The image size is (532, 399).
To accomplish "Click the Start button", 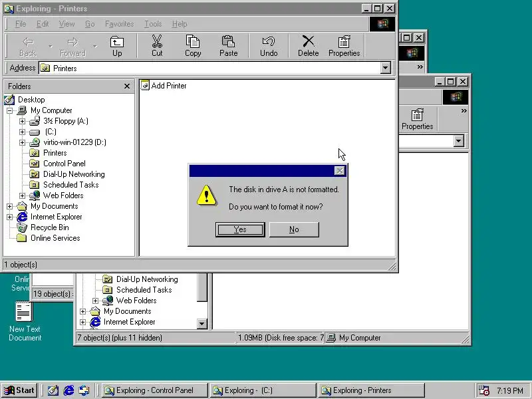I will click(19, 390).
